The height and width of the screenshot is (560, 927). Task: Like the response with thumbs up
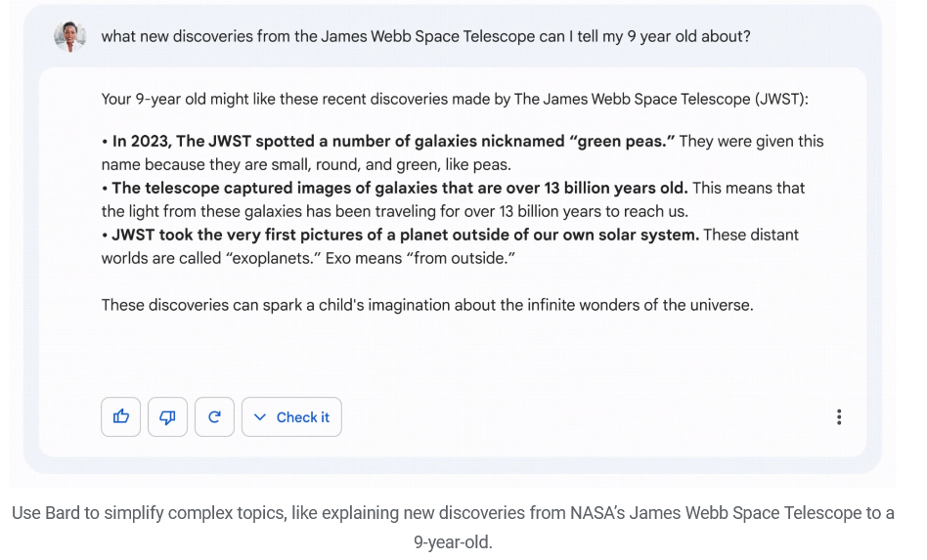pos(120,417)
